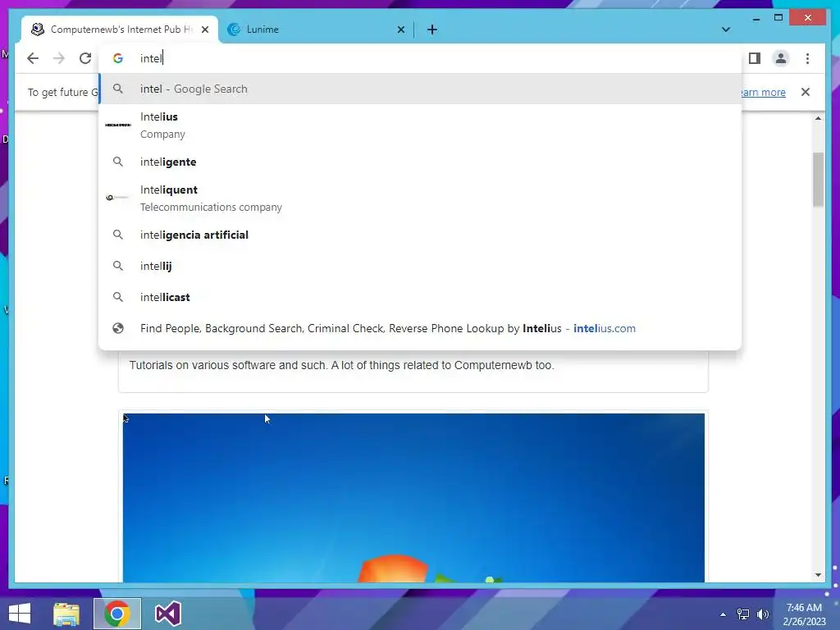Screen dimensions: 840x630
Task: Click the magnifier icon beside intellicast
Action: (118, 297)
